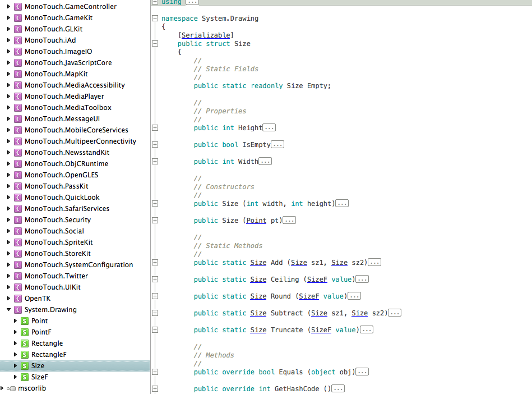This screenshot has width=532, height=394.
Task: Click the RectangleF struct icon
Action: click(x=25, y=354)
